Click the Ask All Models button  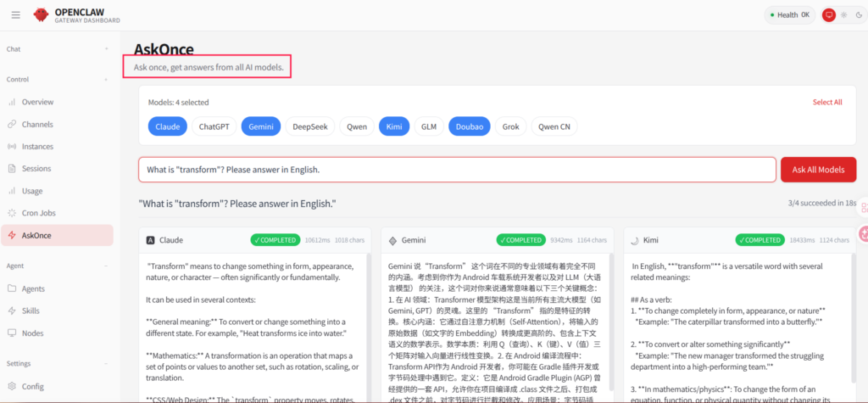pyautogui.click(x=818, y=170)
